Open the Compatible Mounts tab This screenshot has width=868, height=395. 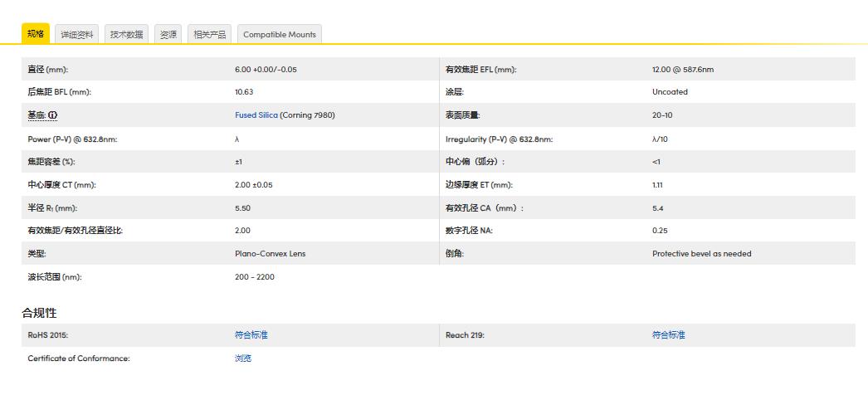pyautogui.click(x=280, y=34)
